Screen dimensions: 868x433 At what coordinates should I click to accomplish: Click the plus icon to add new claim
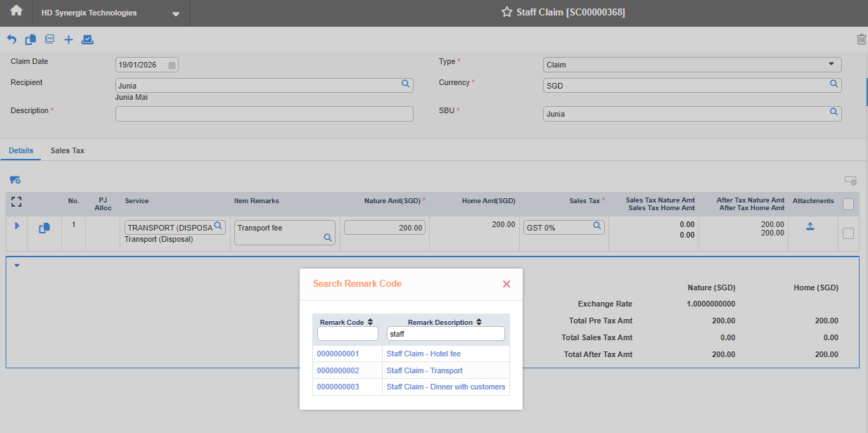pyautogui.click(x=68, y=39)
